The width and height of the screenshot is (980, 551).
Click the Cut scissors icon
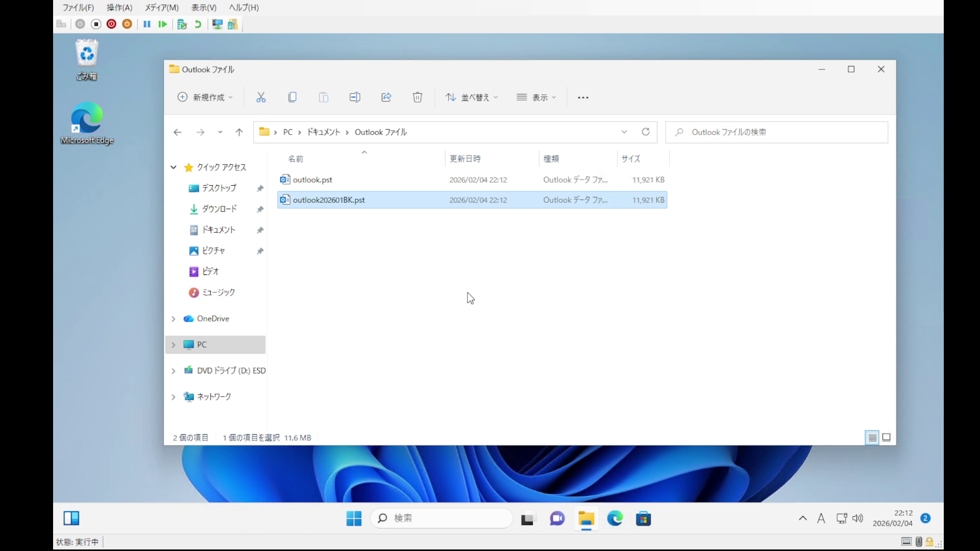click(261, 97)
